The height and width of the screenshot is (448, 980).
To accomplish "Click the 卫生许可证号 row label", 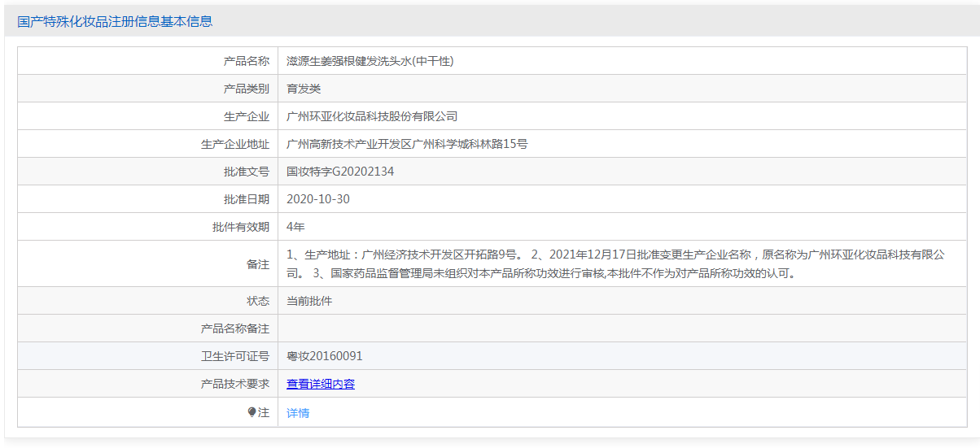I will click(x=235, y=356).
